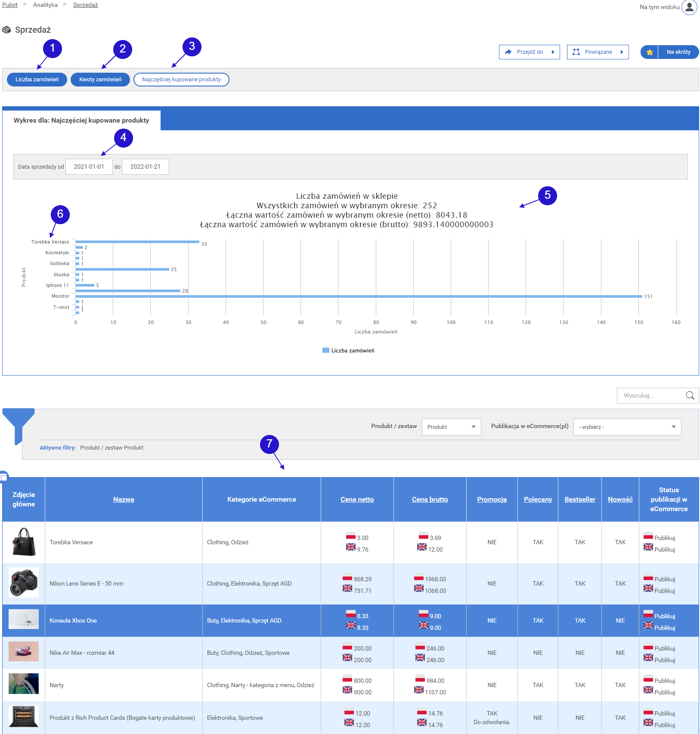Go to Pulpit breadcrumb link
Screen dimensions: 700x734
(x=10, y=5)
